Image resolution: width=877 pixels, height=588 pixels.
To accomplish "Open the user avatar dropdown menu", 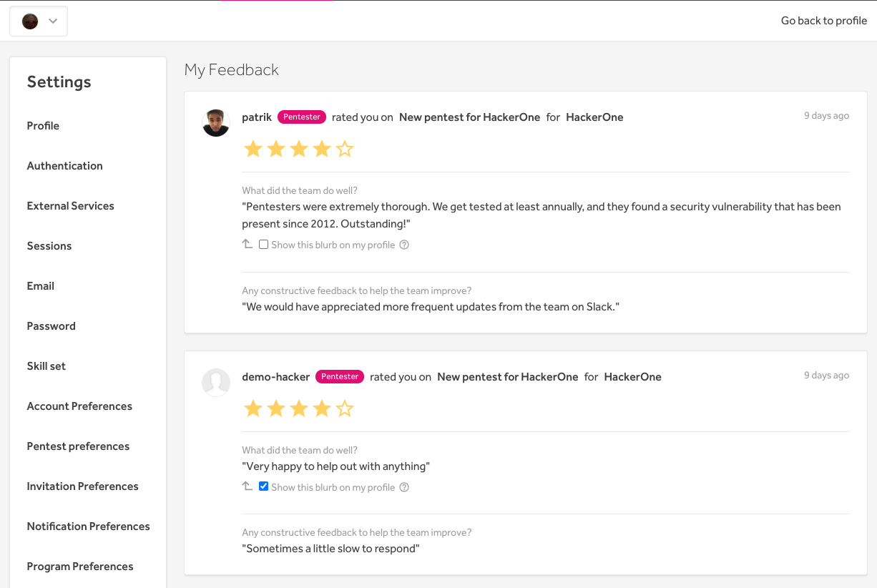I will pyautogui.click(x=39, y=21).
